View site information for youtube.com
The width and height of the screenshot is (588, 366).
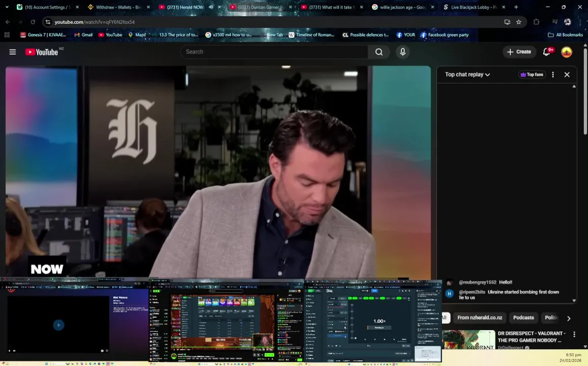48,22
